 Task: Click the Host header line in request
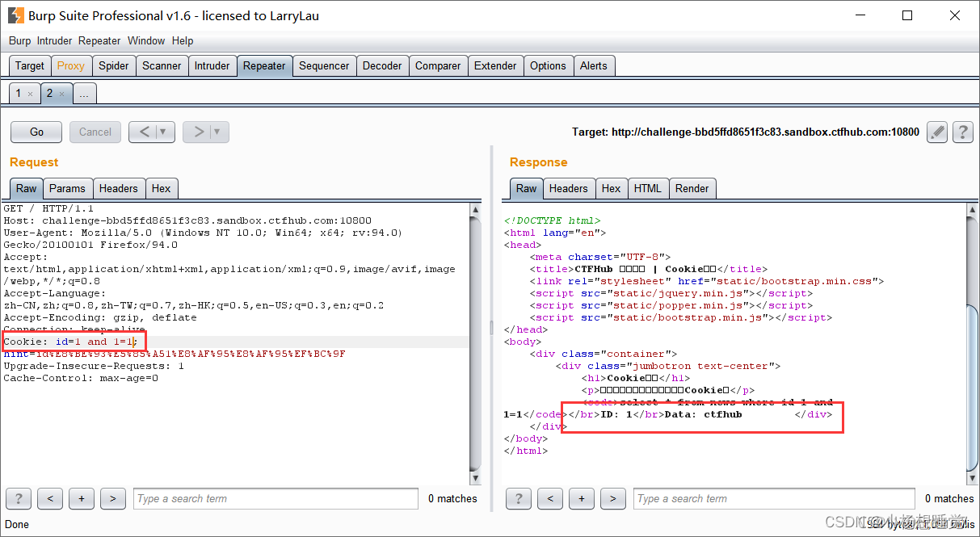coord(187,220)
